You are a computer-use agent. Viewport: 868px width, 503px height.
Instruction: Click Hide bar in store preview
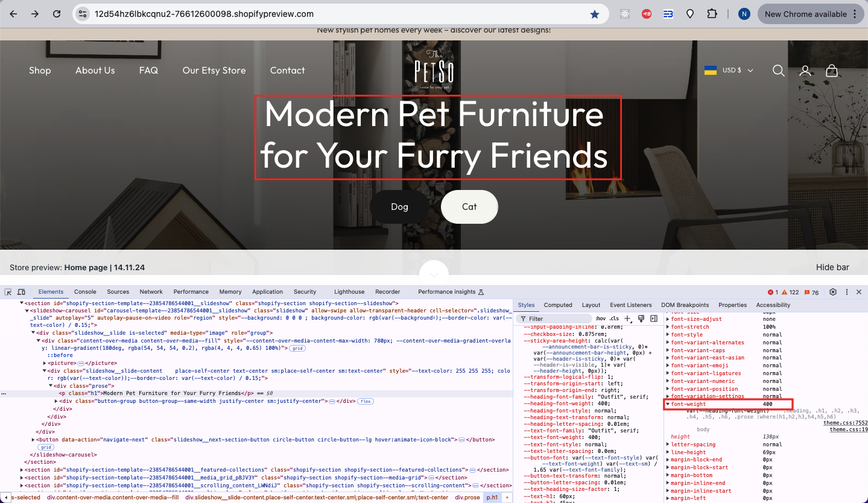click(832, 267)
